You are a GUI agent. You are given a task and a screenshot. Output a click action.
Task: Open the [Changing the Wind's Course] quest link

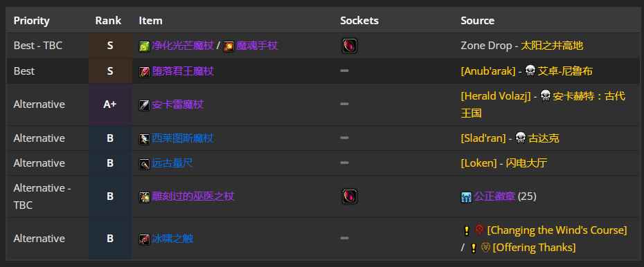point(557,230)
